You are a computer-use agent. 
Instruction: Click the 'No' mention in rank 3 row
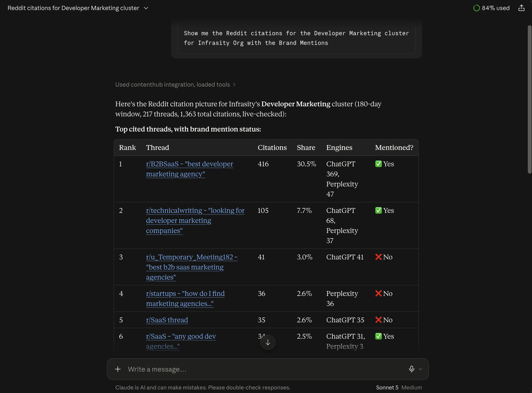[384, 257]
